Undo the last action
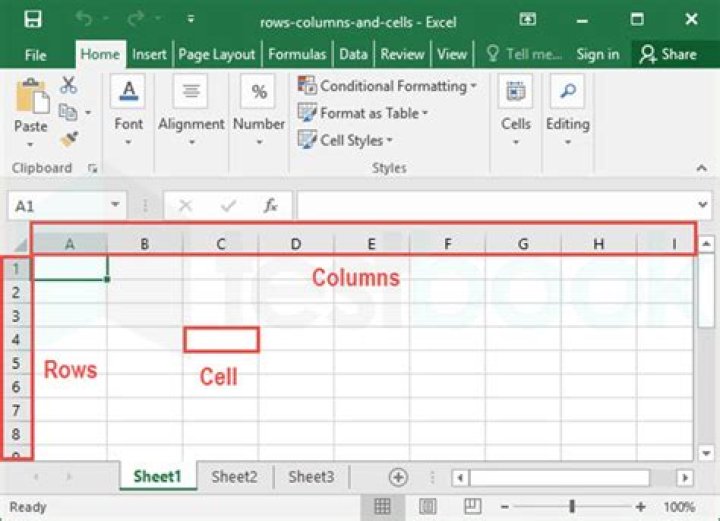The height and width of the screenshot is (521, 720). click(x=84, y=19)
